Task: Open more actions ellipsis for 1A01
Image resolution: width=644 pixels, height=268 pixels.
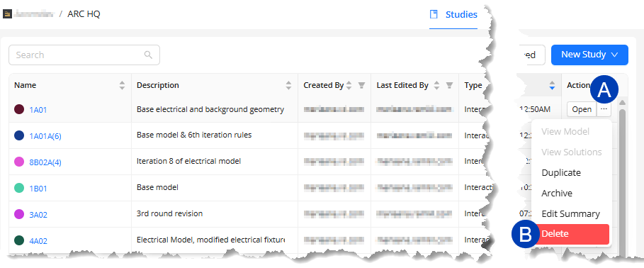Action: [604, 109]
